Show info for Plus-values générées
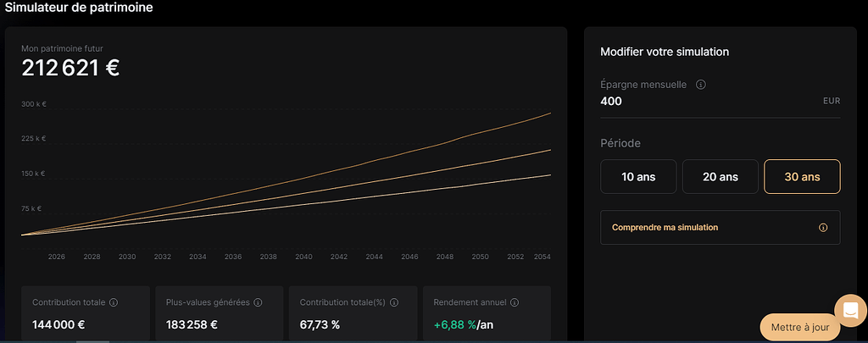Viewport: 868px width, 343px height. point(258,302)
